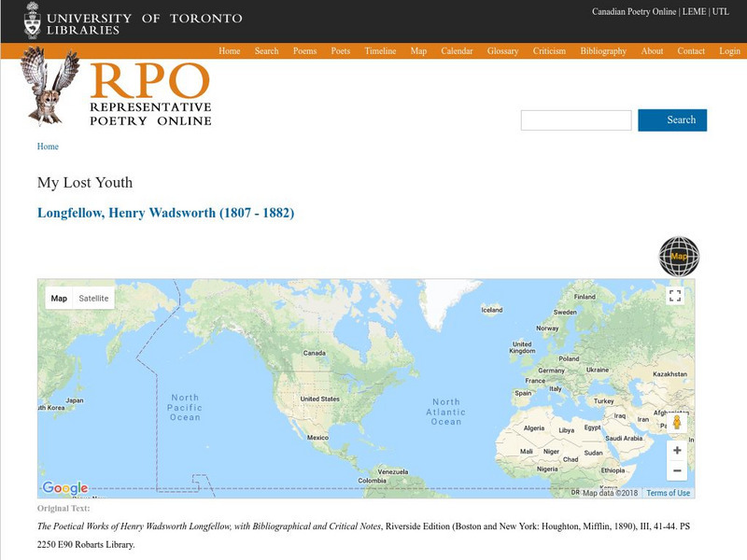Click the North Pacific Ocean label
The width and height of the screenshot is (747, 560).
click(185, 408)
